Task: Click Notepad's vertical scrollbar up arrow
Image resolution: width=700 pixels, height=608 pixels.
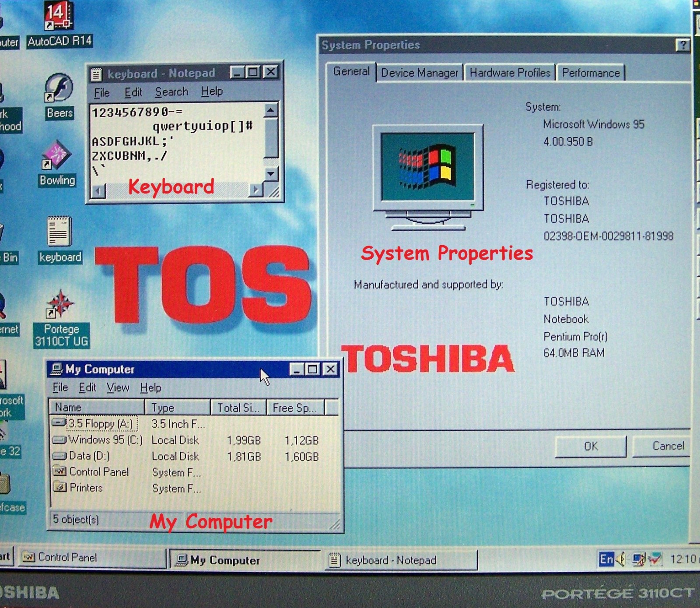Action: pyautogui.click(x=271, y=110)
